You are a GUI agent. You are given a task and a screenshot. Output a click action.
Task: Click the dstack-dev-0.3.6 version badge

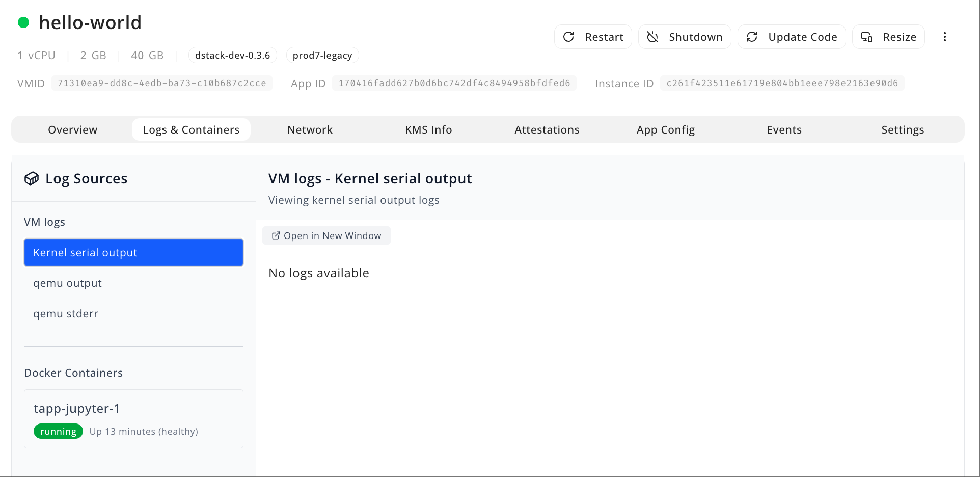233,55
